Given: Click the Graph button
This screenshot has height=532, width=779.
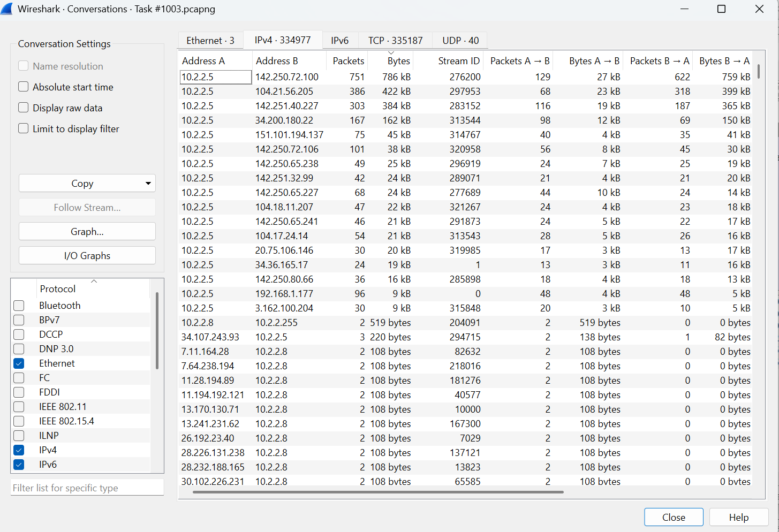Looking at the screenshot, I should pyautogui.click(x=87, y=231).
